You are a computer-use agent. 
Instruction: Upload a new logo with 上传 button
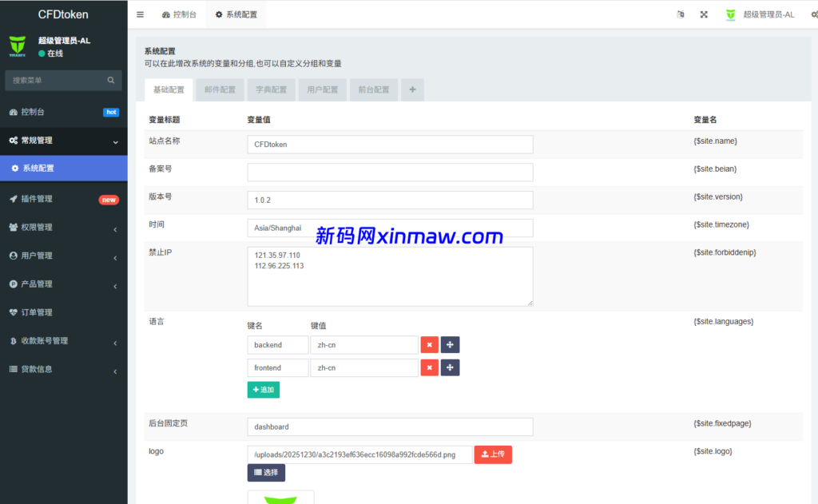(x=492, y=452)
